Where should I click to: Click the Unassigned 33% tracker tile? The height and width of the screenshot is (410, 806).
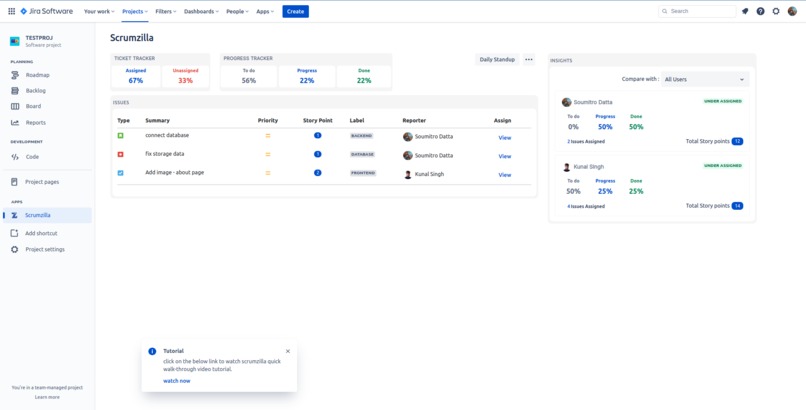(x=186, y=77)
